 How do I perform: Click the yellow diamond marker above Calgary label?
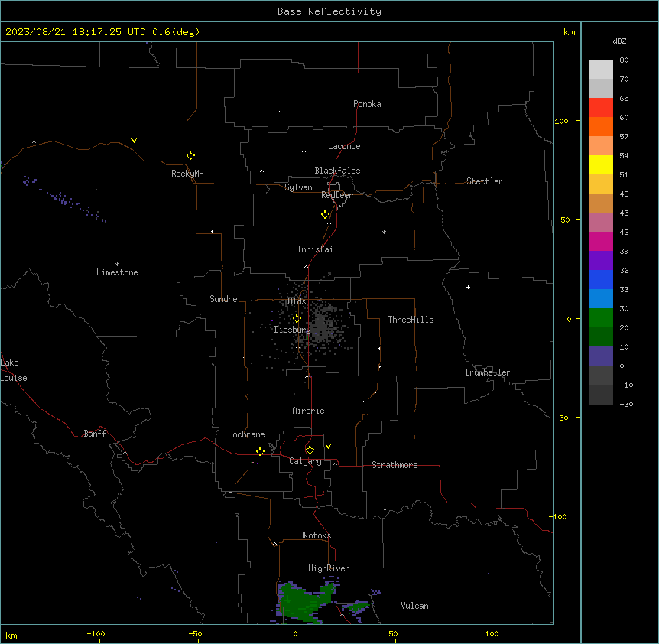click(x=310, y=450)
